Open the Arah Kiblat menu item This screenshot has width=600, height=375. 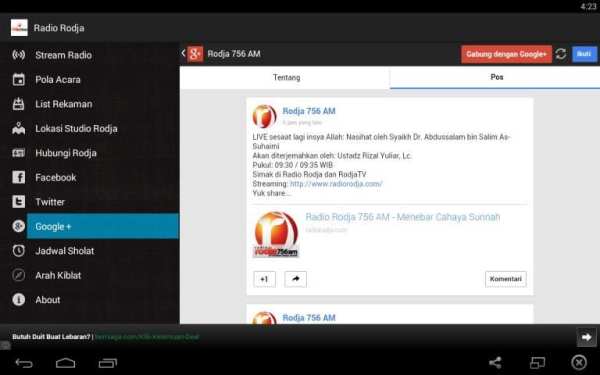tap(90, 275)
